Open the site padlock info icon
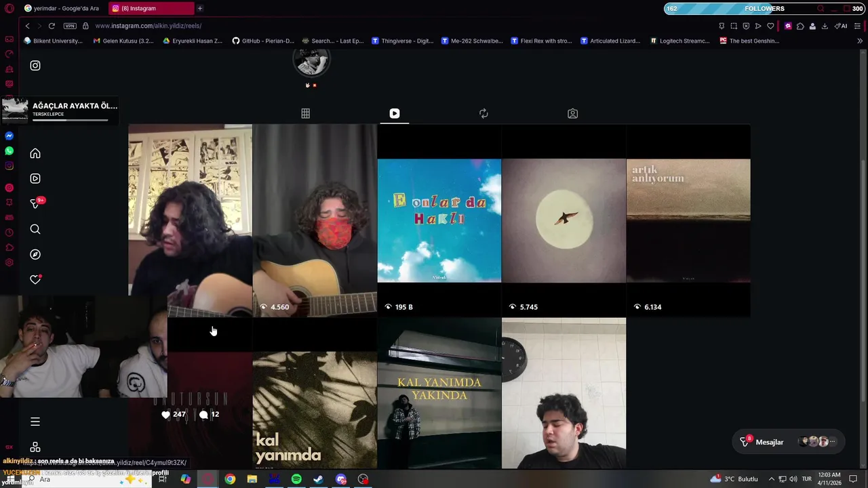Viewport: 868px width, 488px height. [x=85, y=26]
